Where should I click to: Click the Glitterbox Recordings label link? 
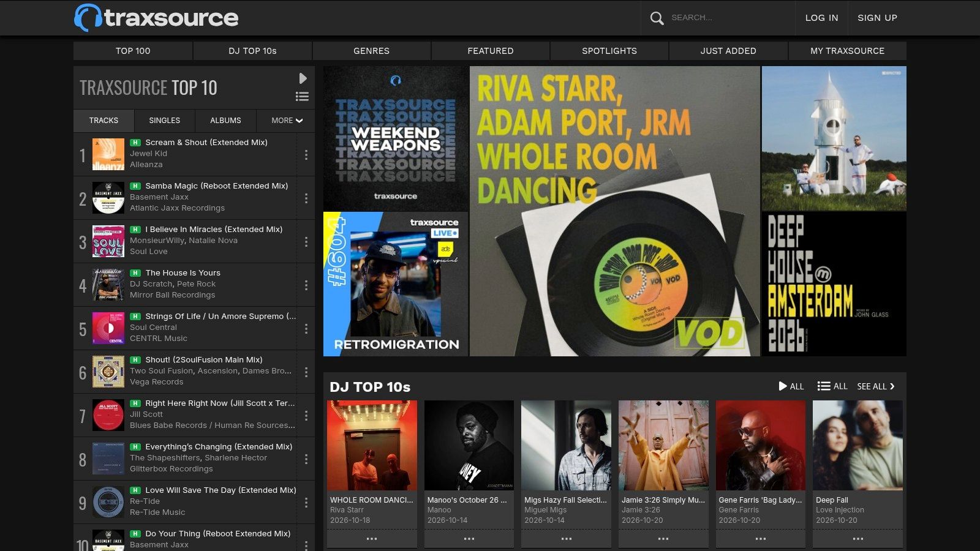[x=171, y=469]
